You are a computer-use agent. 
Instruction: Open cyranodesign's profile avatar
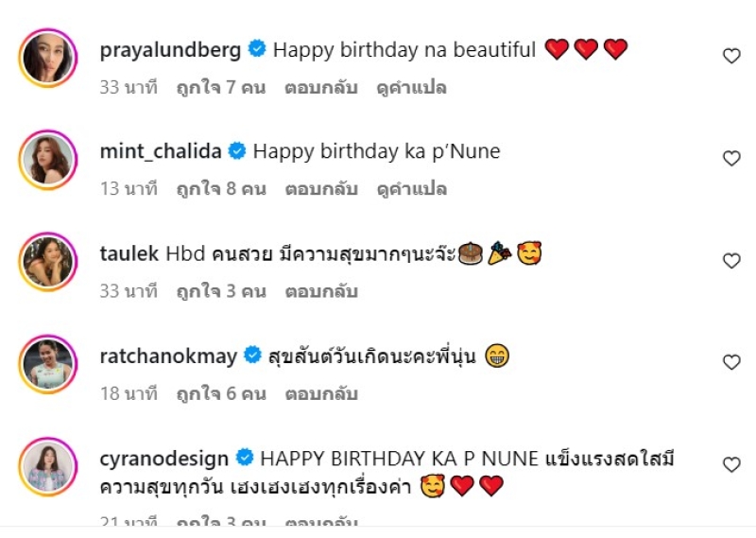[x=48, y=466]
